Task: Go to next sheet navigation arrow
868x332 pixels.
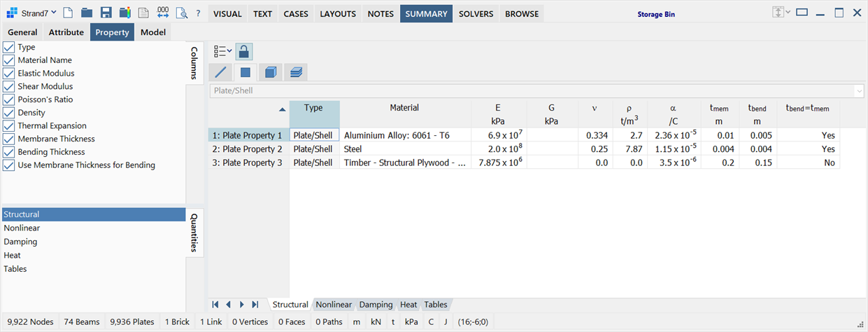Action: pos(242,305)
